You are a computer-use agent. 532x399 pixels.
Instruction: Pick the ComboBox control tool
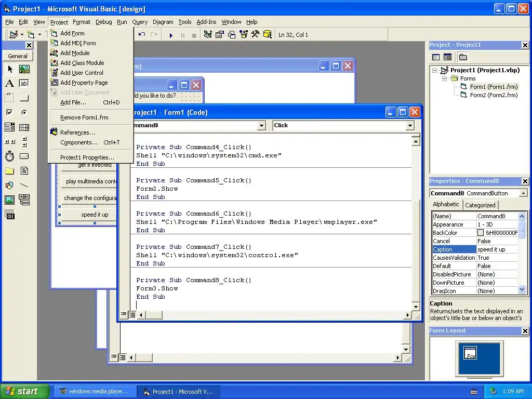pos(10,127)
